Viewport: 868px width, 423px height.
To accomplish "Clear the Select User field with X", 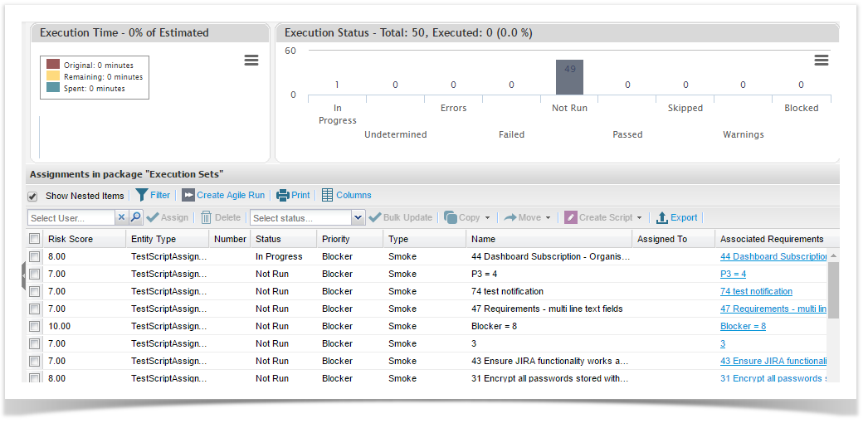I will (121, 217).
